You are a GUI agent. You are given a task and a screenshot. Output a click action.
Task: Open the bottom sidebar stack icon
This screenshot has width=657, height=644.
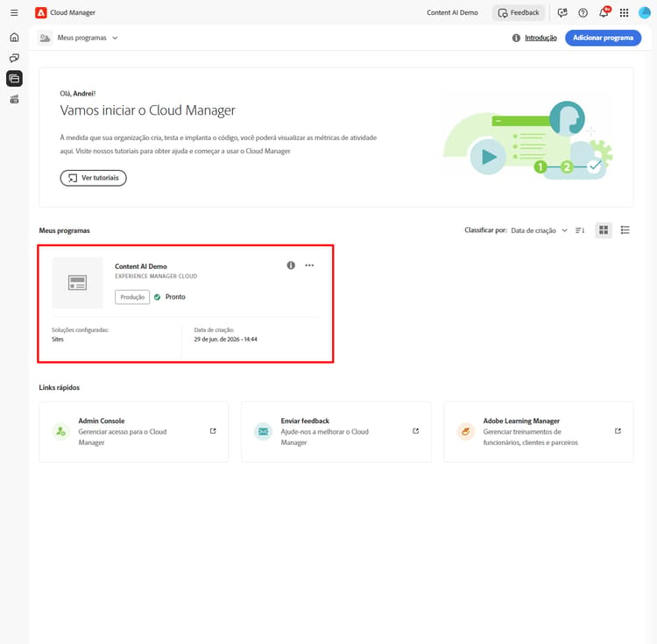point(14,99)
